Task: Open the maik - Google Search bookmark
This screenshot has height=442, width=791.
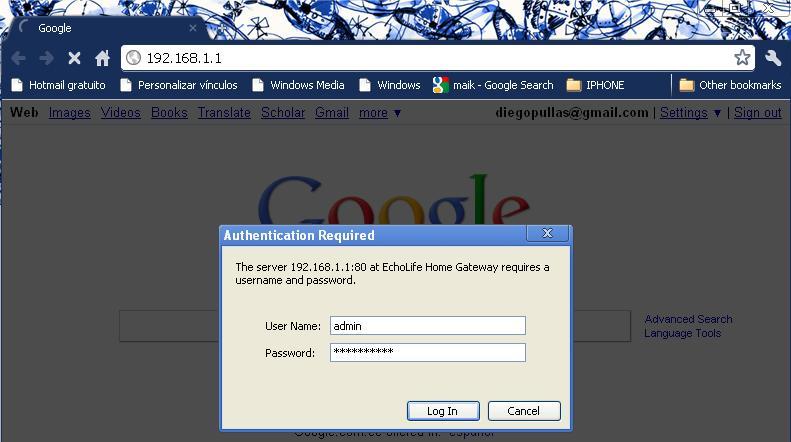Action: (493, 85)
